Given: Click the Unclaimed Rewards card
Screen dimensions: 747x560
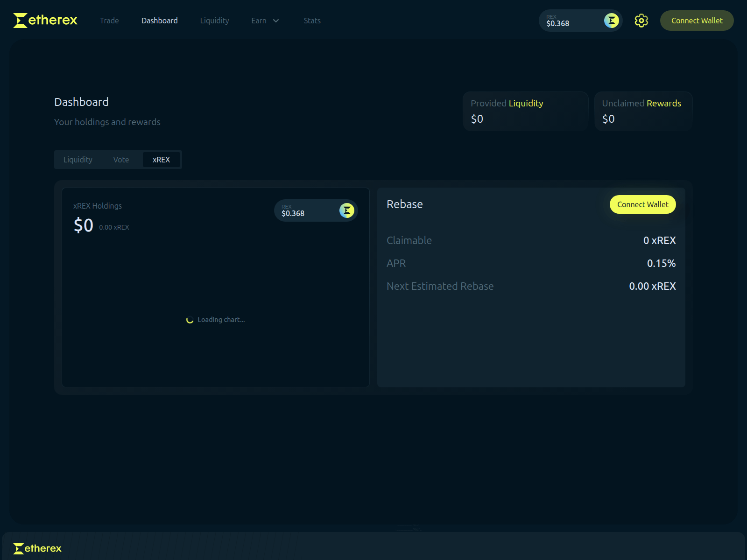Looking at the screenshot, I should click(x=643, y=111).
